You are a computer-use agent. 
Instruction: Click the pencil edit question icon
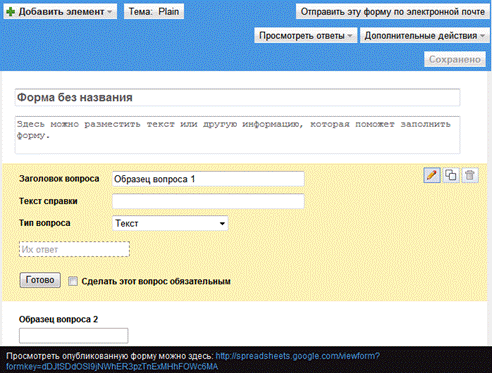click(x=432, y=175)
